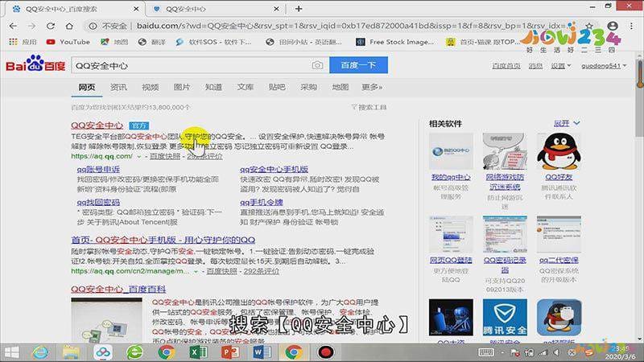This screenshot has width=644, height=362.
Task: Go back with the browser back arrow
Action: tap(13, 26)
